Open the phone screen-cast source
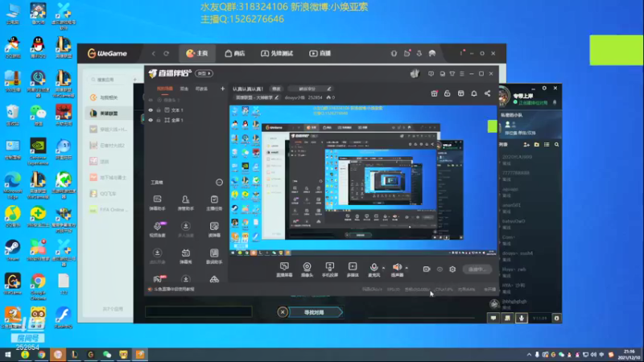The width and height of the screenshot is (644, 362). pyautogui.click(x=330, y=269)
